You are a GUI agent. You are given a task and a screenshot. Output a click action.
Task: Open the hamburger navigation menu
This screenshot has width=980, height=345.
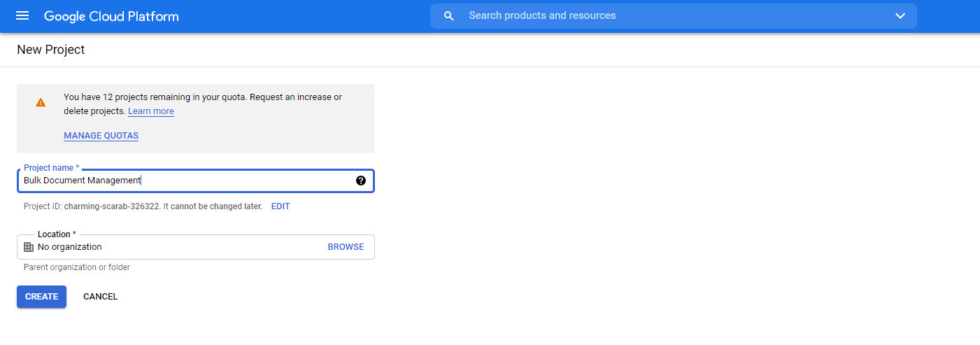[x=22, y=16]
